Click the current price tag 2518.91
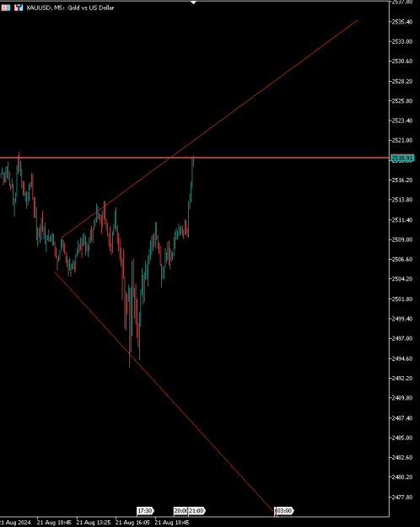 402,158
